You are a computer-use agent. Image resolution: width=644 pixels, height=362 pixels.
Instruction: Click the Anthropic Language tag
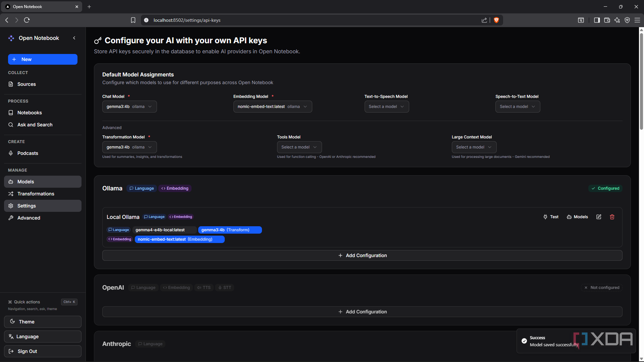point(150,344)
